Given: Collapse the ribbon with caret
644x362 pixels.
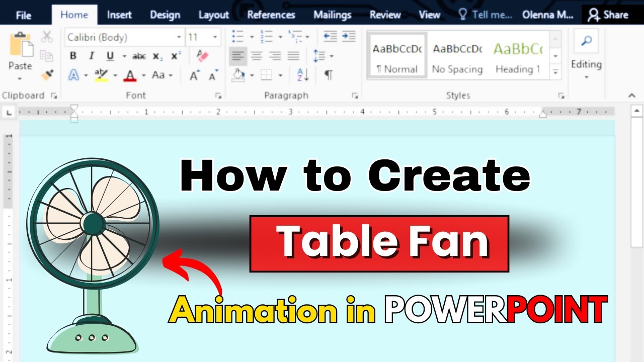Looking at the screenshot, I should click(632, 96).
